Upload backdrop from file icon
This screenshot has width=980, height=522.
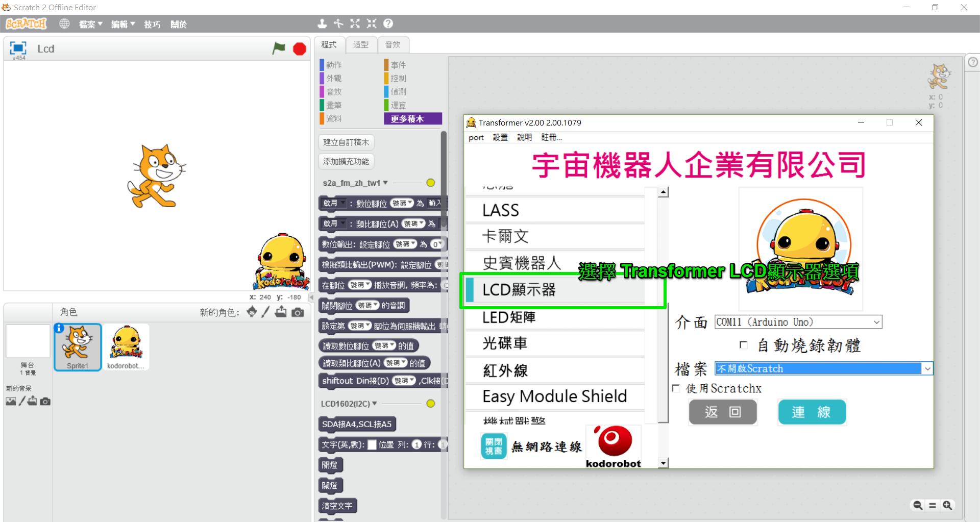tap(33, 401)
